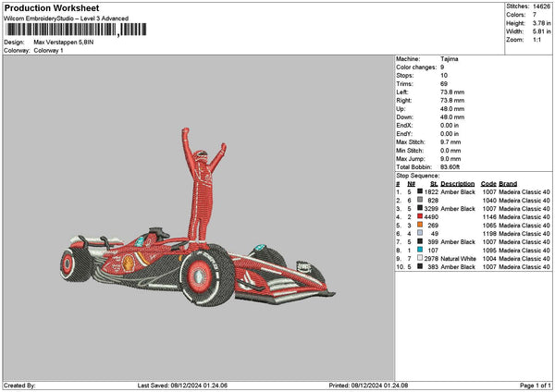The image size is (555, 392).
Task: Click the 'Production Worksheet' title
Action: pyautogui.click(x=52, y=7)
